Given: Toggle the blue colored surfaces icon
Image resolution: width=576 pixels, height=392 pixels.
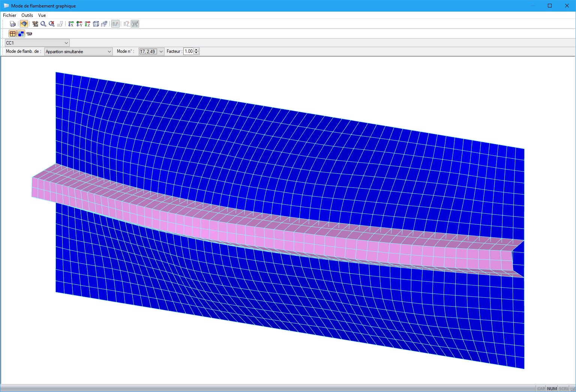Looking at the screenshot, I should coord(21,34).
